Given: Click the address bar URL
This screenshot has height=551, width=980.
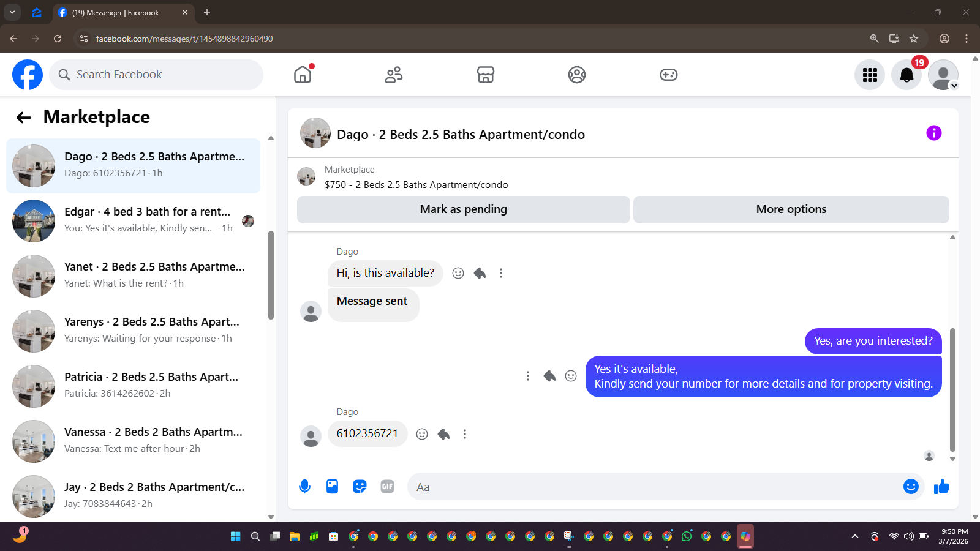Looking at the screenshot, I should click(184, 39).
